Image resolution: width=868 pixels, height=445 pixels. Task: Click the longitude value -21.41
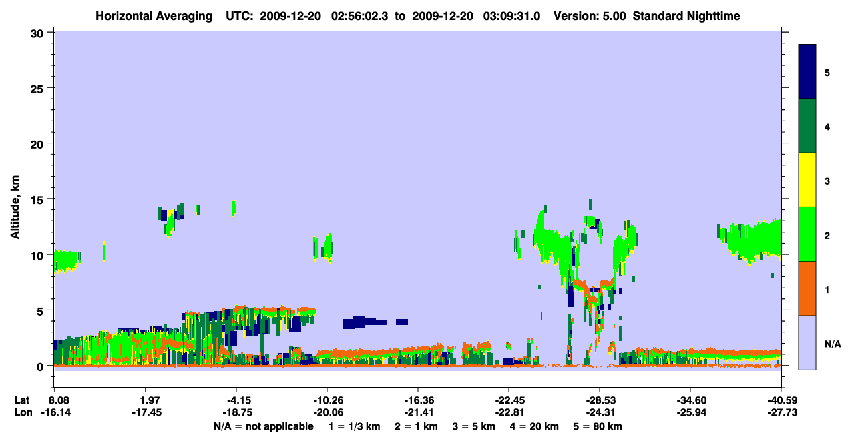[417, 413]
